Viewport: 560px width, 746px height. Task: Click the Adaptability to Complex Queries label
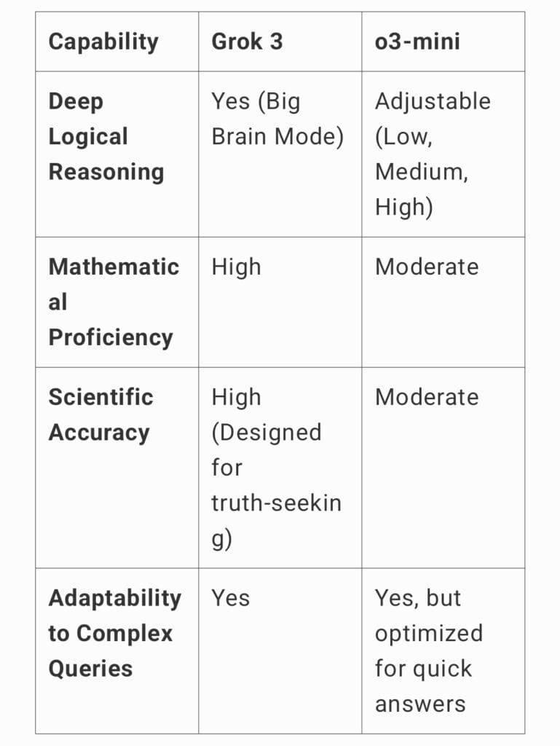pyautogui.click(x=114, y=633)
